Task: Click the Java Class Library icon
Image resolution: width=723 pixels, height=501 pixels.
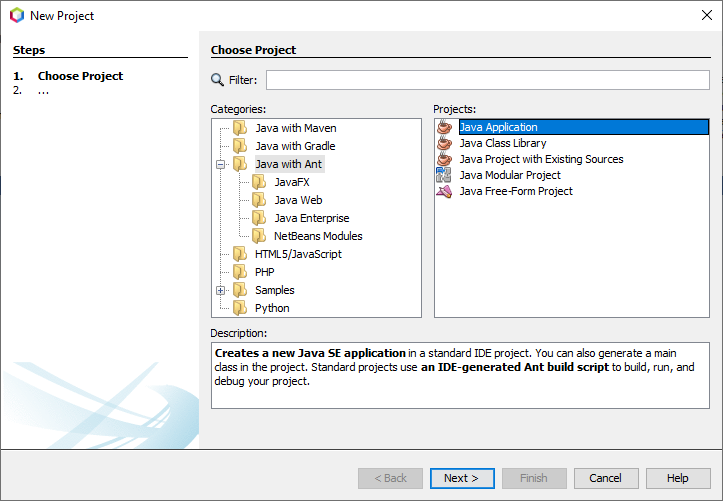Action: pos(444,143)
